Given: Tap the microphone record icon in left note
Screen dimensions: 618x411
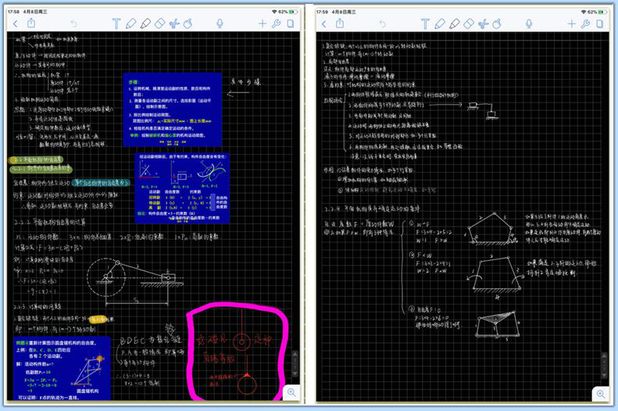Looking at the screenshot, I should 219,22.
